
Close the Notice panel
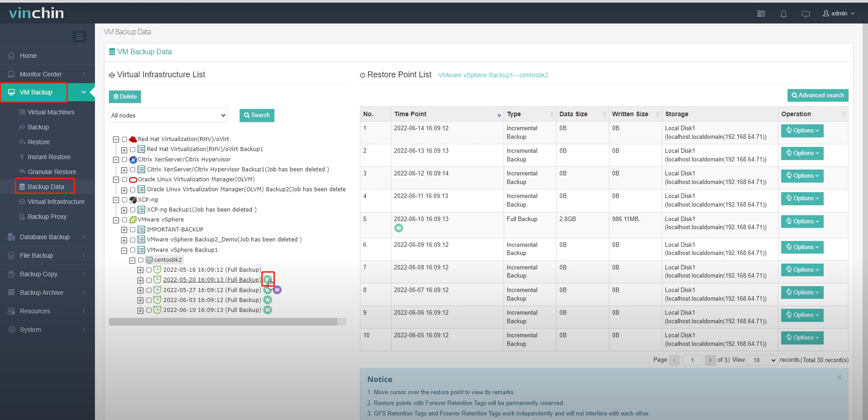pyautogui.click(x=839, y=378)
